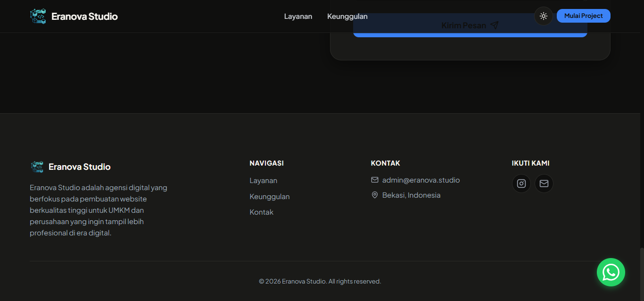Click the NAVIGASI footer heading
Screen dimensions: 644x301
coord(267,163)
